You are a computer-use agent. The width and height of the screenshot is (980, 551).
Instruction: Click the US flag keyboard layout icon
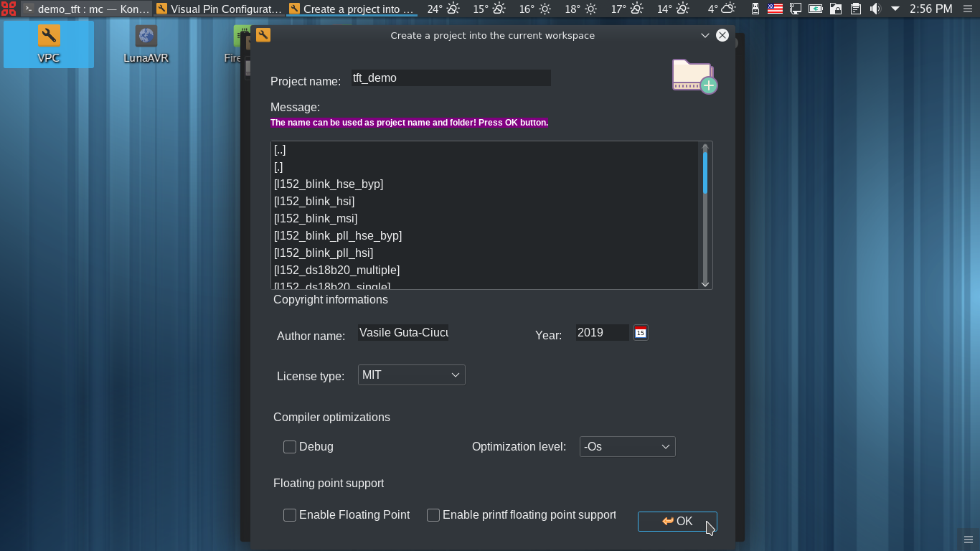point(775,9)
